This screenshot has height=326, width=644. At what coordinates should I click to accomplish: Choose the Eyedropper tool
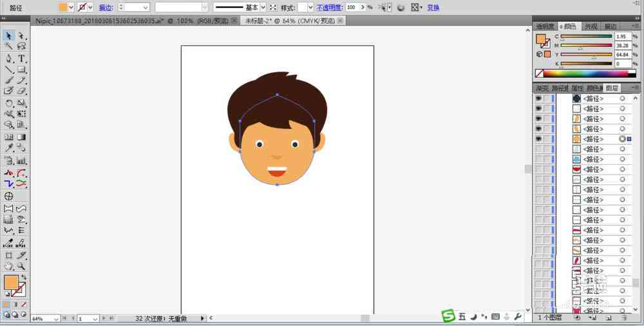[9, 148]
